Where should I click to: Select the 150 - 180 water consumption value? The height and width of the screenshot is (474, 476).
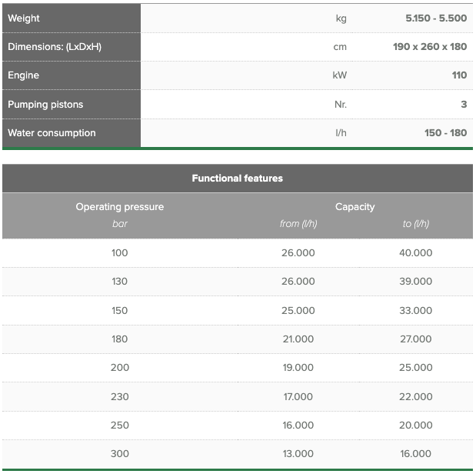coord(445,133)
